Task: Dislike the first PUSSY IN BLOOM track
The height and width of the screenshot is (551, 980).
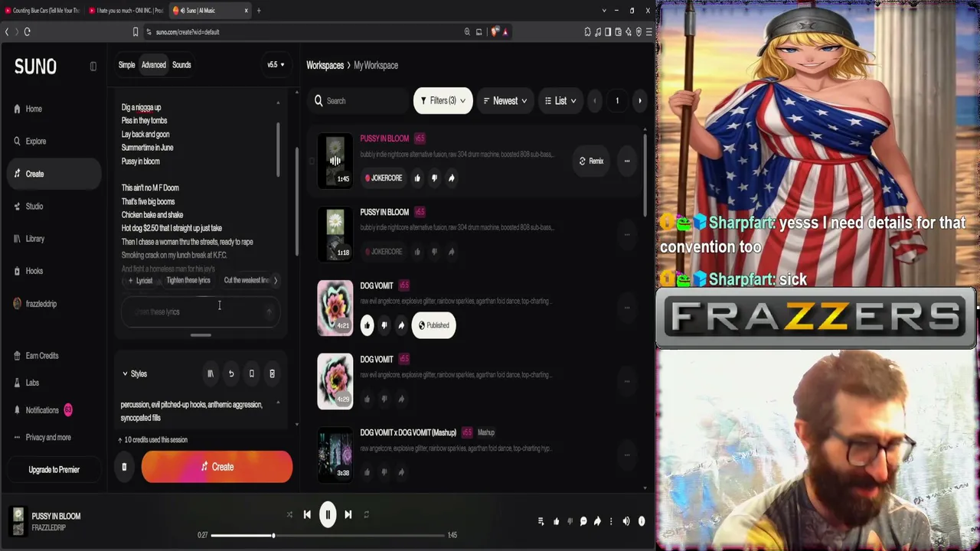Action: 434,178
